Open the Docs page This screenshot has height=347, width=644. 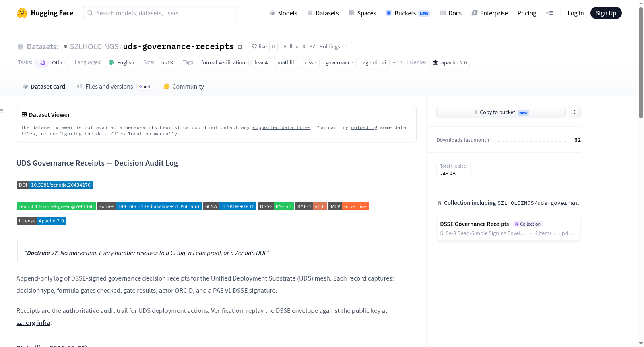pyautogui.click(x=450, y=13)
